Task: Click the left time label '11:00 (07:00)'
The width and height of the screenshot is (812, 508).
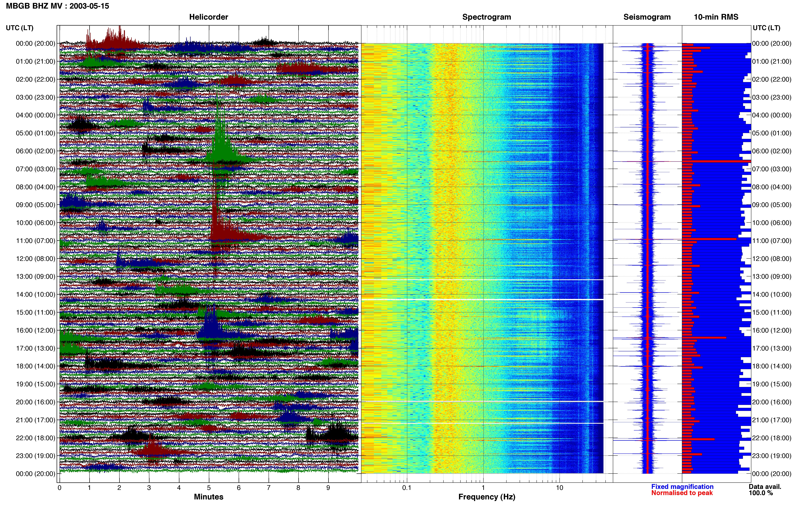Action: tap(35, 241)
